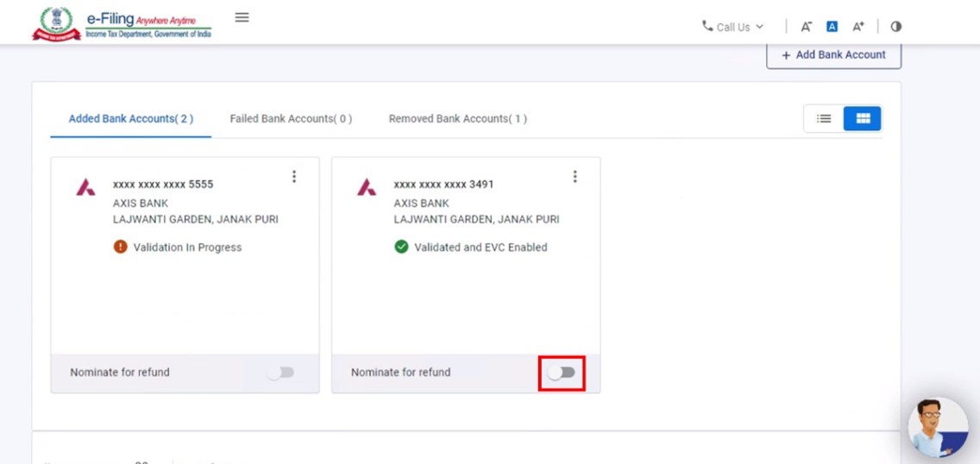Expand the Call Us dropdown
Screen dimensions: 980x464
coord(733,27)
